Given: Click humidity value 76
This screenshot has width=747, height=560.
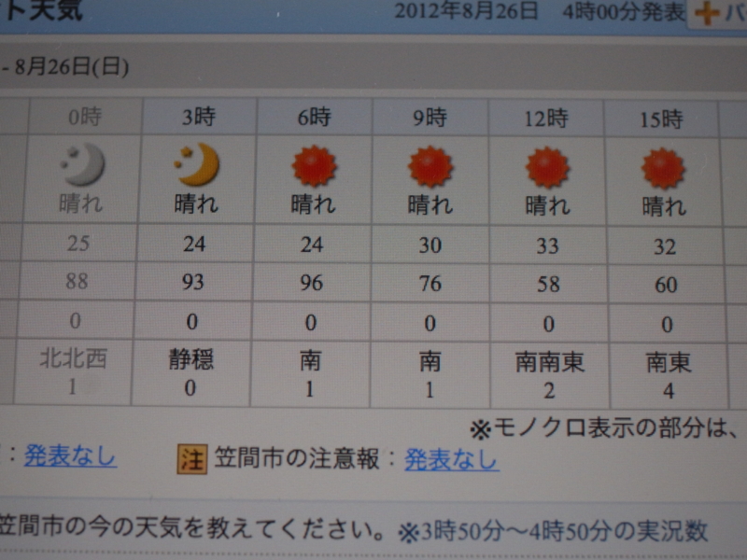Looking at the screenshot, I should point(430,284).
